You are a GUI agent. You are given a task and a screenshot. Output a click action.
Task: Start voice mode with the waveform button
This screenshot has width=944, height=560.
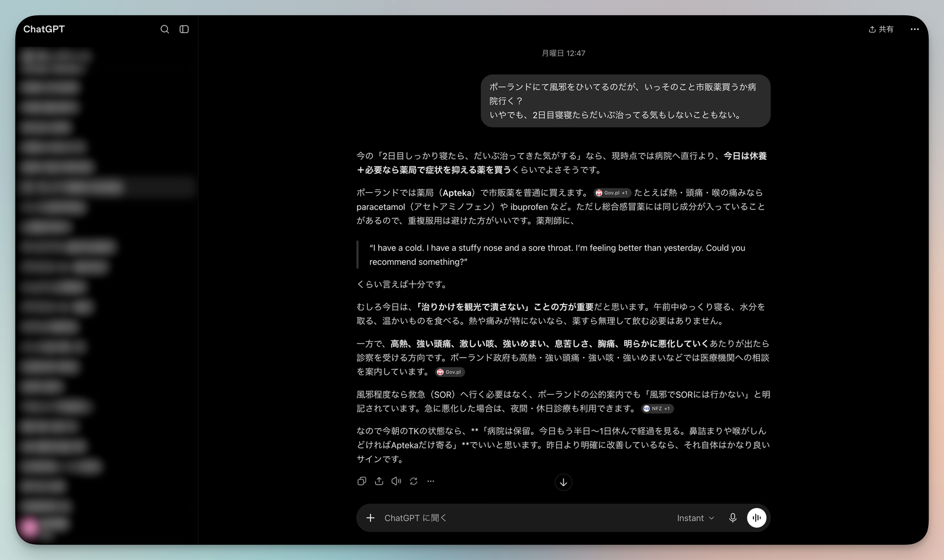[756, 518]
